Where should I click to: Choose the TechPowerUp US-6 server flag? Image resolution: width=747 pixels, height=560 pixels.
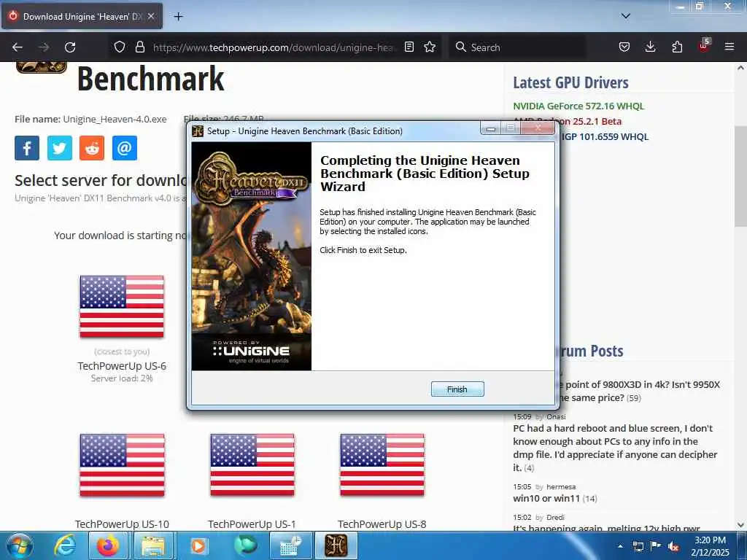[x=122, y=307]
